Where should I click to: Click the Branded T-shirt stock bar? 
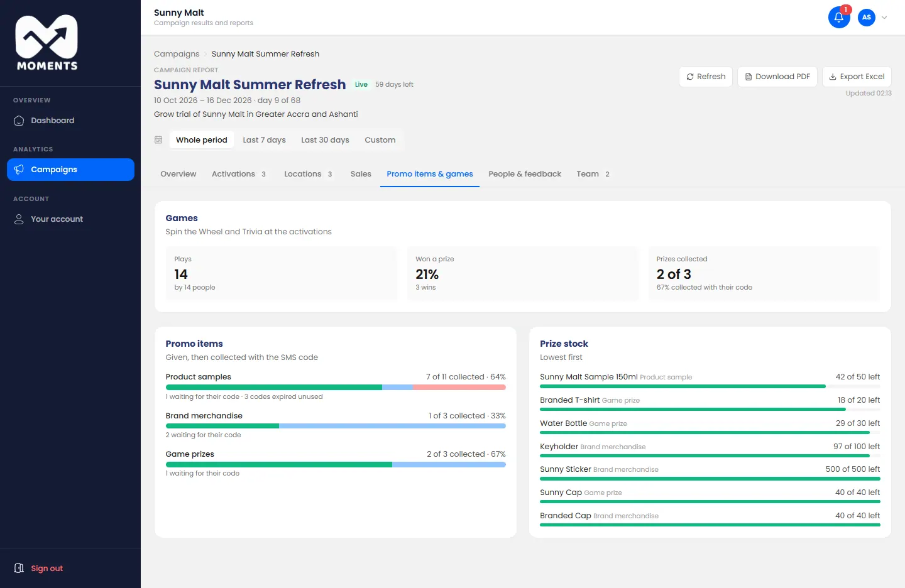tap(710, 410)
